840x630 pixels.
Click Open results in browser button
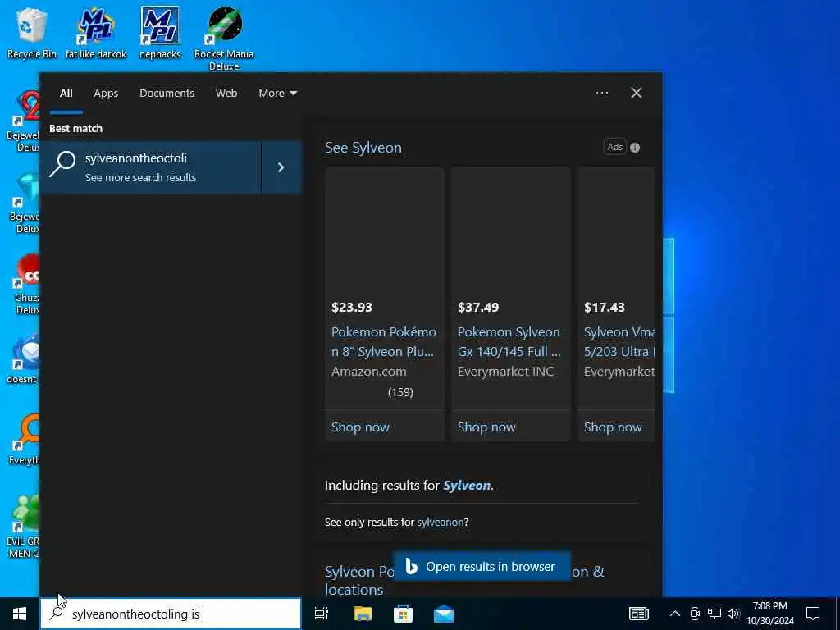point(482,566)
